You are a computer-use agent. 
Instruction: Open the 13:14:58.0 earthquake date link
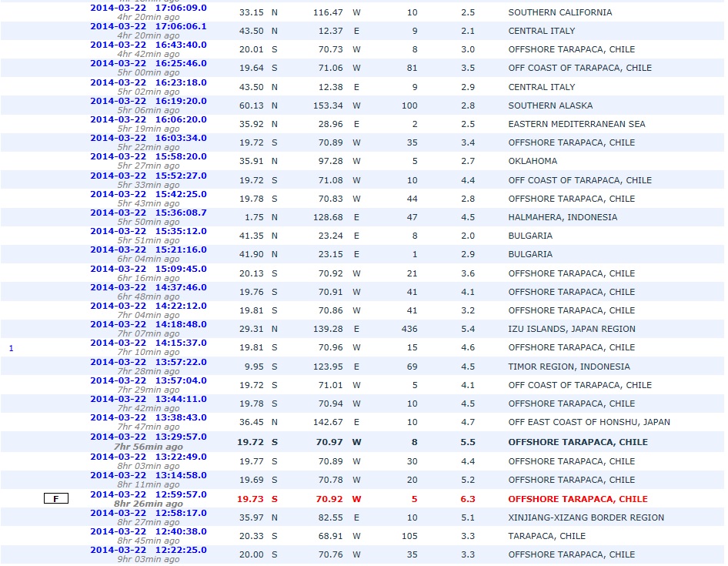(x=149, y=477)
